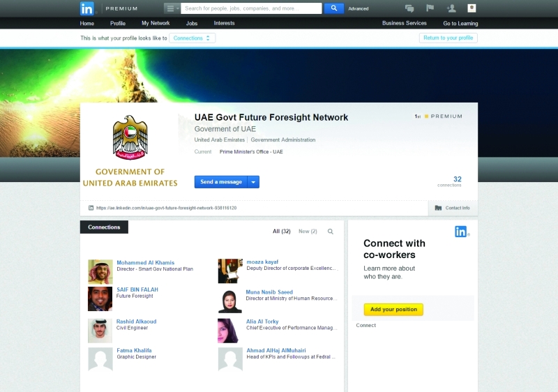Screen dimensions: 558x392
Task: Open the notifications flag icon
Action: click(x=430, y=8)
